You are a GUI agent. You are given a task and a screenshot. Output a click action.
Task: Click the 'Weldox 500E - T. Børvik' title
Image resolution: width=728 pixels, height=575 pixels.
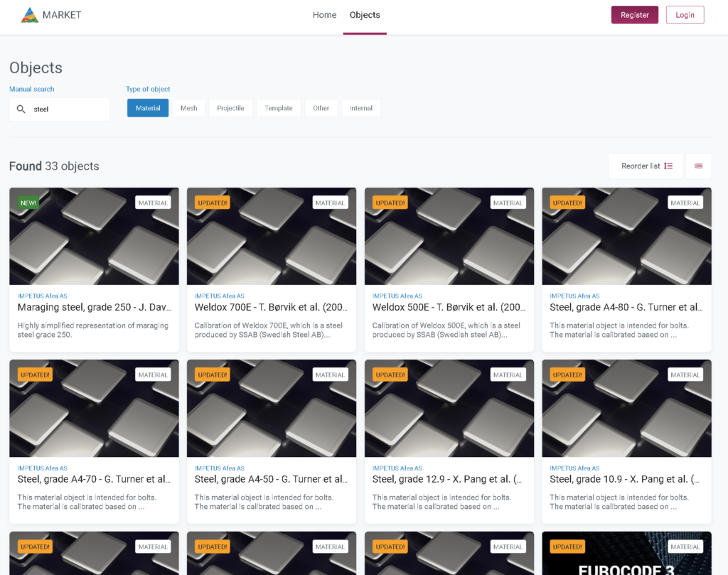coord(449,307)
